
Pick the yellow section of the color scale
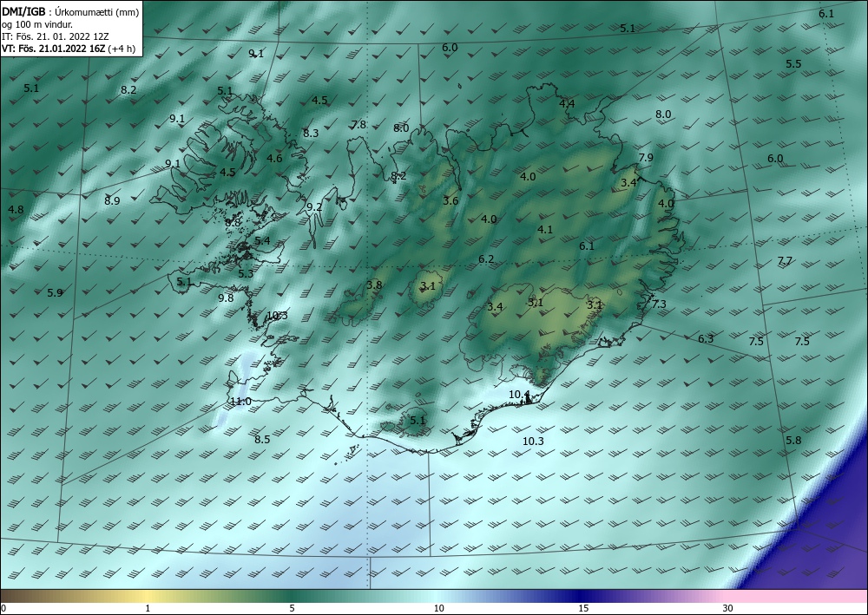tap(148, 596)
